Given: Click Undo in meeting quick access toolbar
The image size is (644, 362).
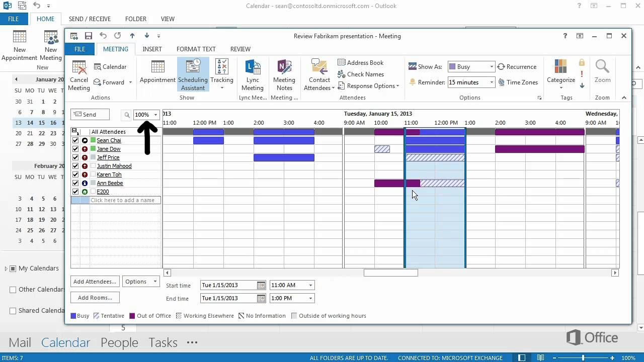Looking at the screenshot, I should pyautogui.click(x=103, y=36).
